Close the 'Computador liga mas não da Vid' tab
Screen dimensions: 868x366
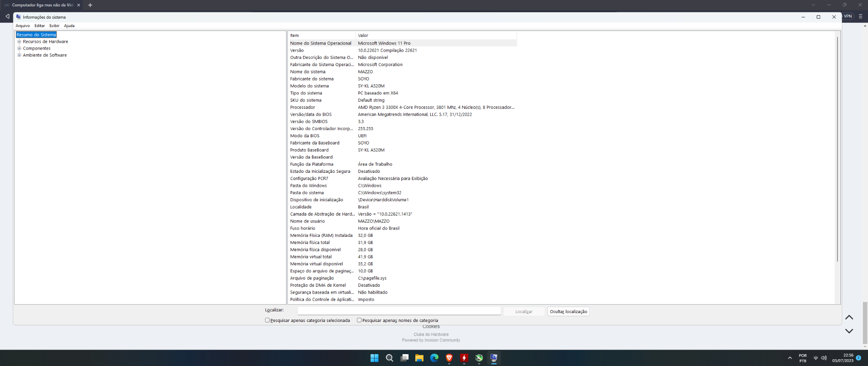[78, 5]
